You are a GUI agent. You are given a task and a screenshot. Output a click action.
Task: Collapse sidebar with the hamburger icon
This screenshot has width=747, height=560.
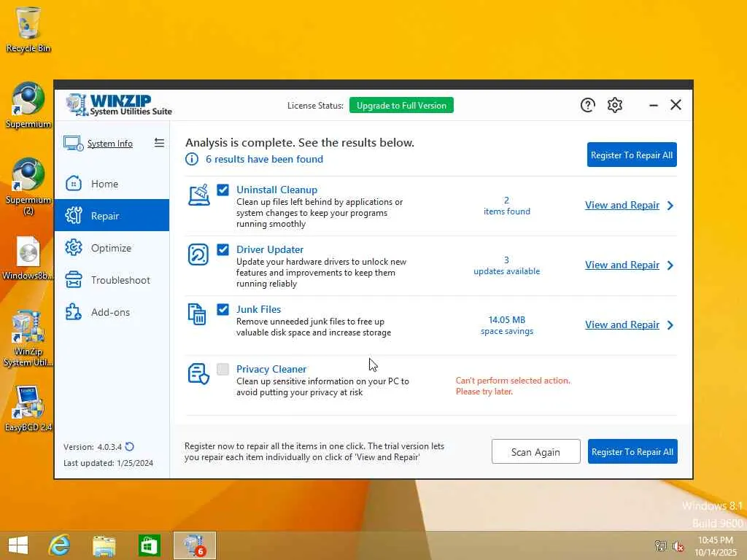click(159, 143)
